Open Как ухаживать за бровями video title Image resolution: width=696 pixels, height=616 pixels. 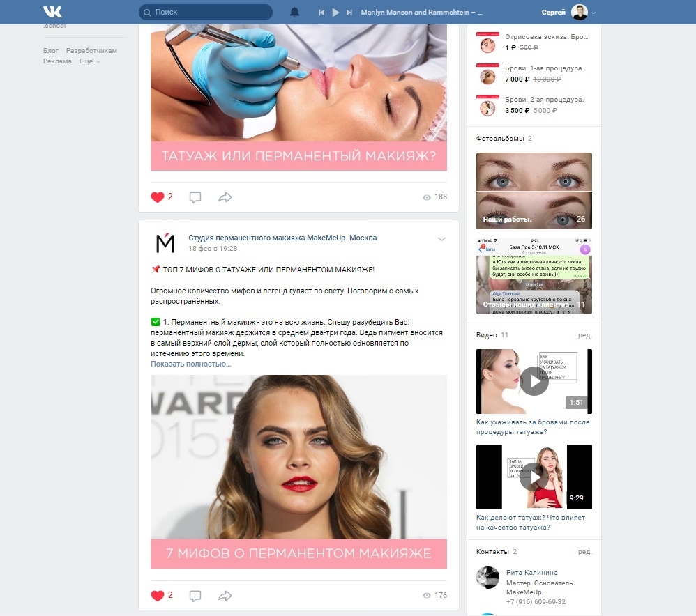pyautogui.click(x=533, y=426)
